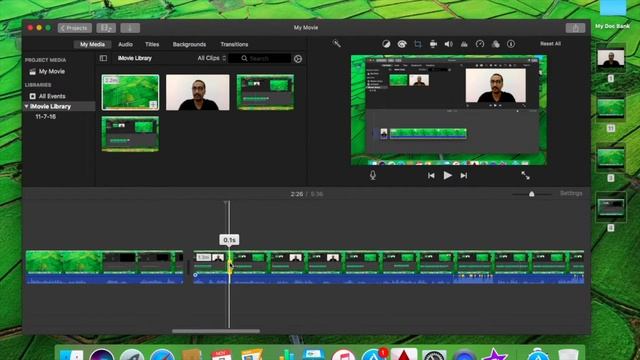
Task: Go back to Projects
Action: 75,28
